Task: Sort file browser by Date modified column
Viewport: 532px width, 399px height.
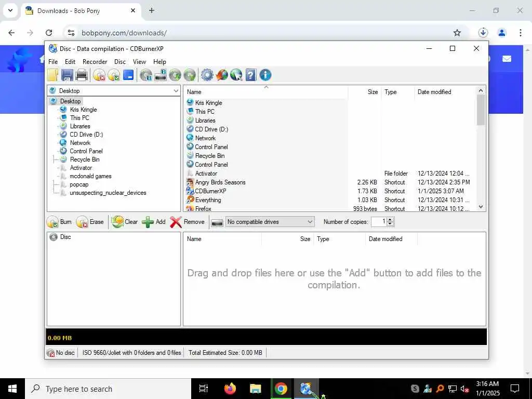Action: click(x=445, y=92)
